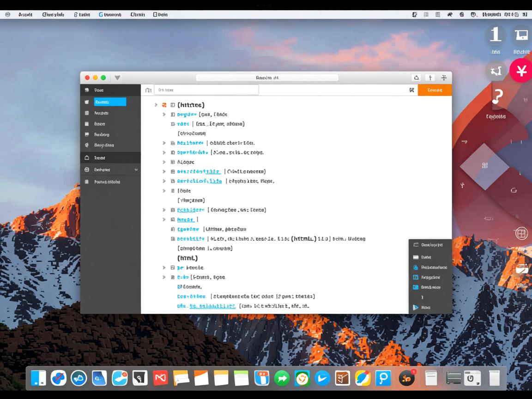The image size is (532, 399).
Task: Choose the first entry in the dark popup menu
Action: point(428,245)
